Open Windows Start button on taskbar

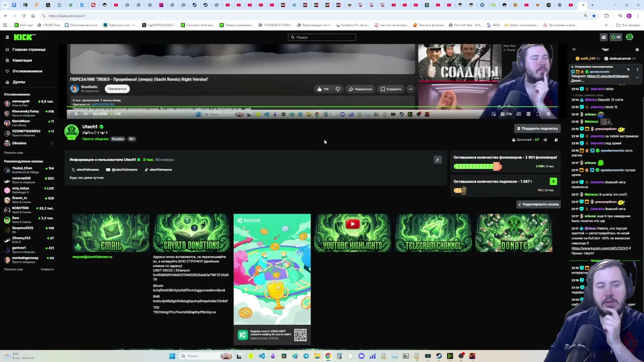(172, 356)
